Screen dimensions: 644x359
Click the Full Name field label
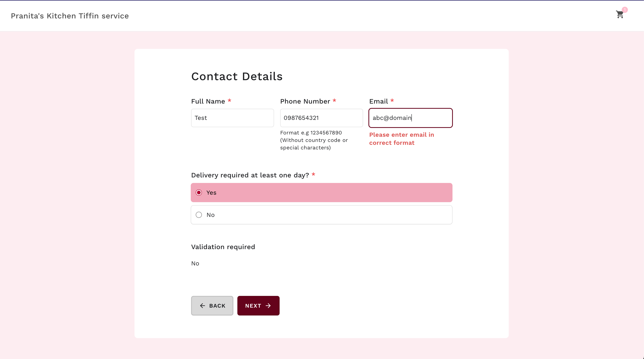click(208, 101)
